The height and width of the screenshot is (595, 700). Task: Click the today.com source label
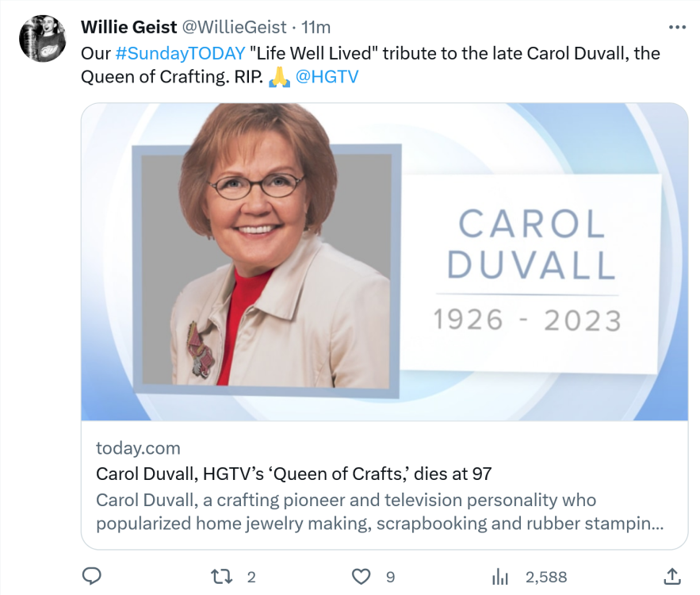[x=138, y=448]
